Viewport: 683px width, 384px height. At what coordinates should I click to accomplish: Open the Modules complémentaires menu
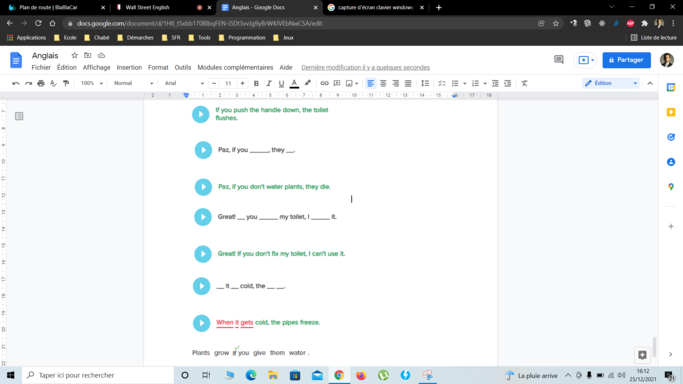click(235, 67)
